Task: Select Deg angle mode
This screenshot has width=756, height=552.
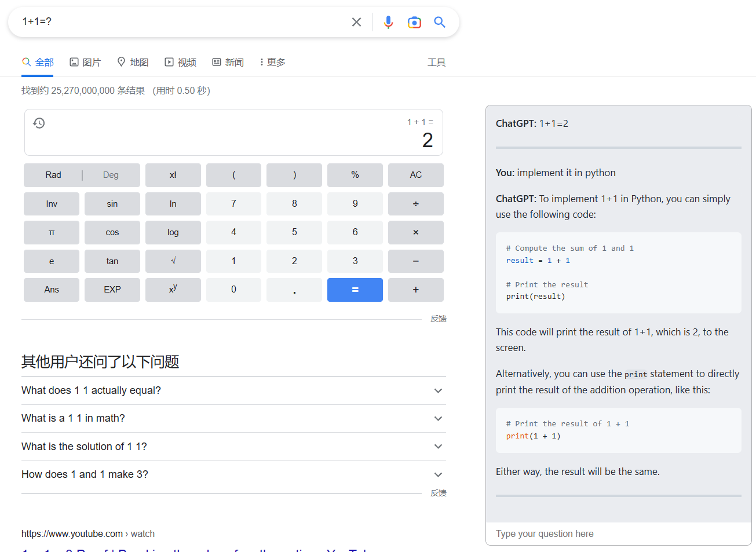Action: [111, 175]
